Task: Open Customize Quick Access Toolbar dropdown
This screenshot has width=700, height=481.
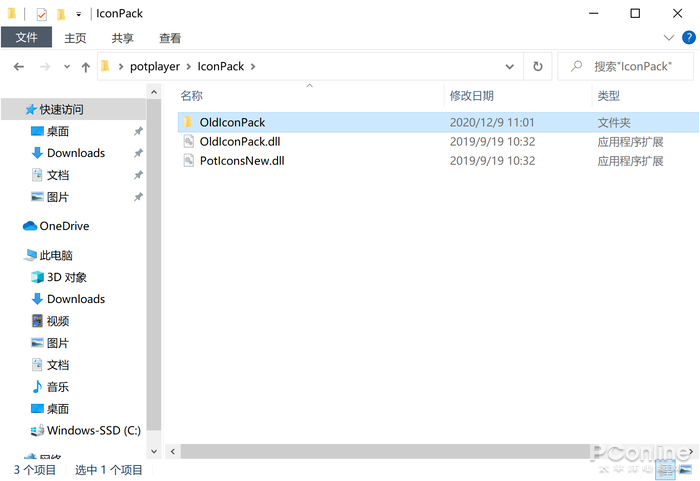Action: [x=79, y=14]
